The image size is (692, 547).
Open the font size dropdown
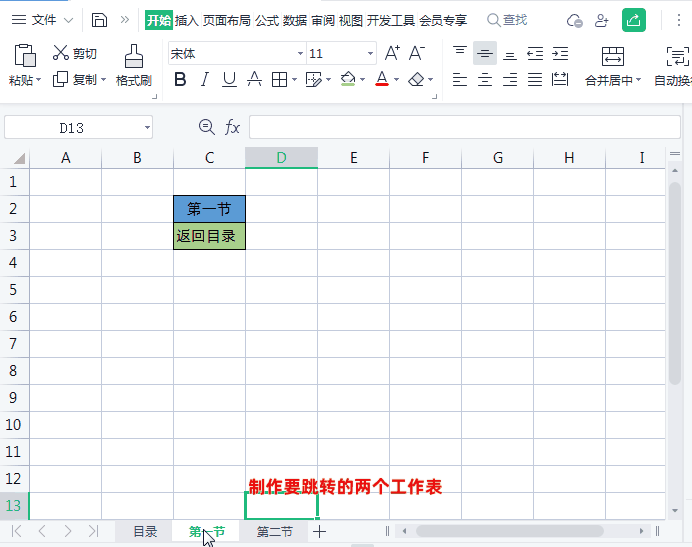[x=370, y=53]
